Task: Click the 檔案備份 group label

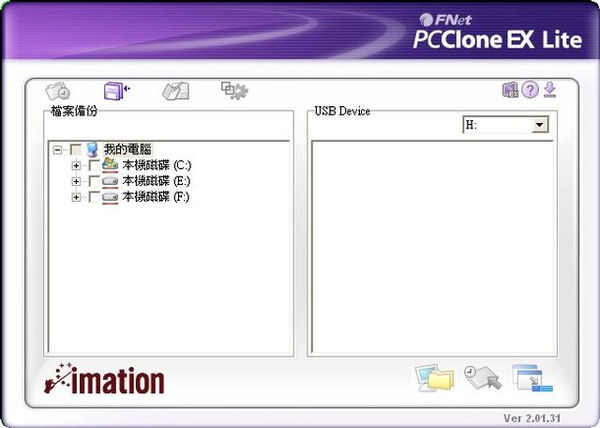Action: pos(74,111)
